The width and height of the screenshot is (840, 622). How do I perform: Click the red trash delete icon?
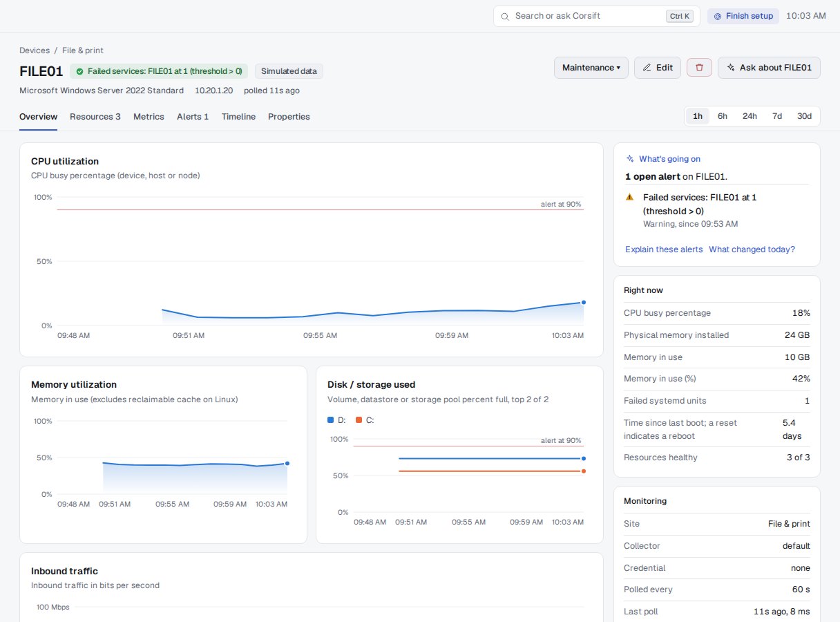click(x=699, y=67)
